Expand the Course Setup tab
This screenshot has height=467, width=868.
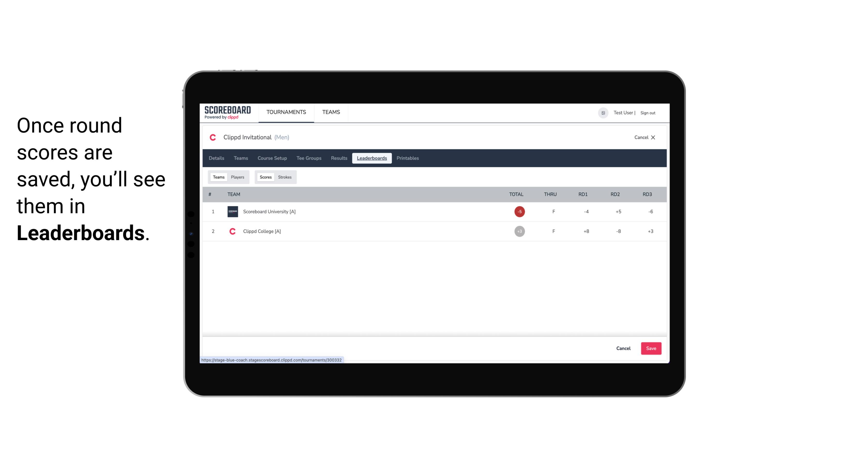point(272,158)
